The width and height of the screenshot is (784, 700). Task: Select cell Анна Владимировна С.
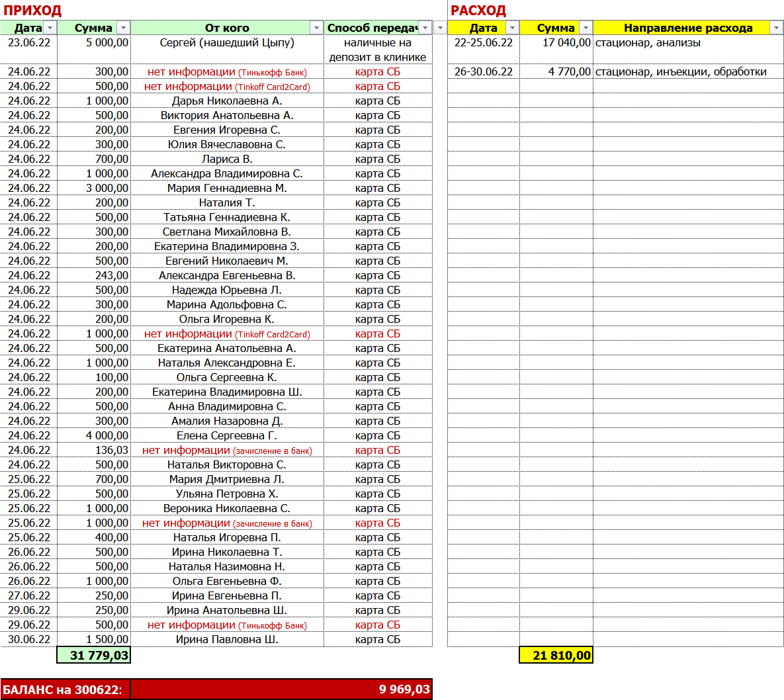click(227, 406)
